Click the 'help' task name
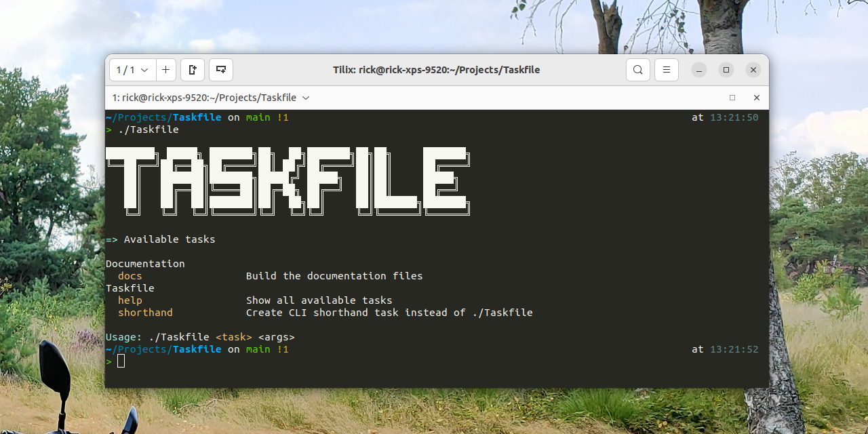The height and width of the screenshot is (434, 868). [130, 300]
